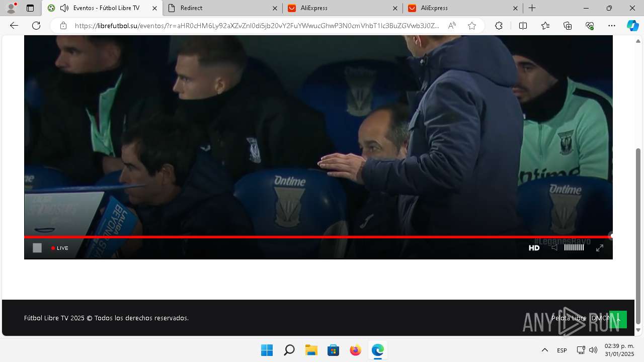
Task: Open the ESP language input indicator
Action: click(562, 350)
